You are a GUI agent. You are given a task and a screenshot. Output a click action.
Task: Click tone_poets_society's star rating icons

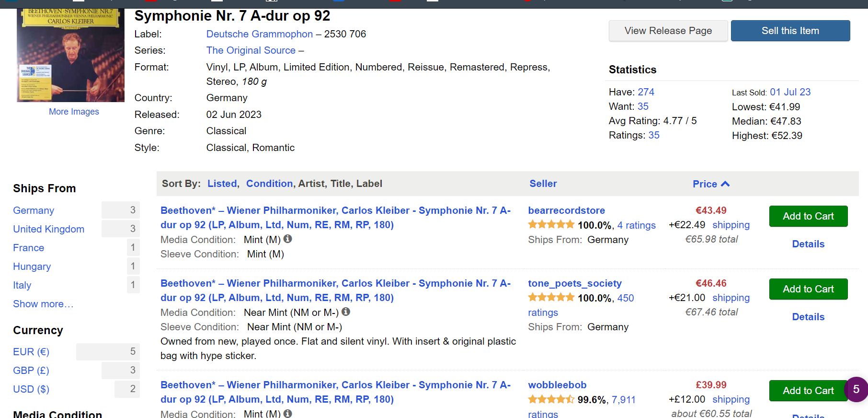coord(551,297)
